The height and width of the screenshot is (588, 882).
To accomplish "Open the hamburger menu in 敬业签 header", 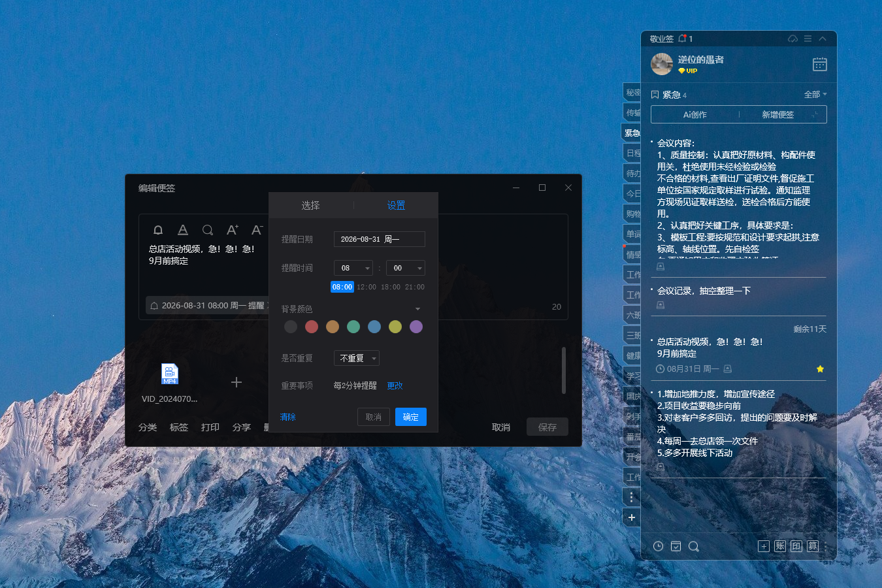I will [808, 39].
